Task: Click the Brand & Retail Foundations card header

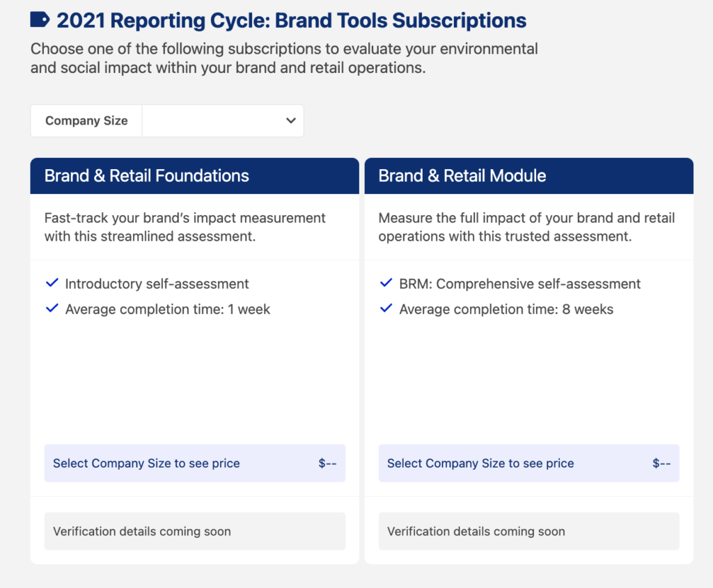Action: pos(195,176)
